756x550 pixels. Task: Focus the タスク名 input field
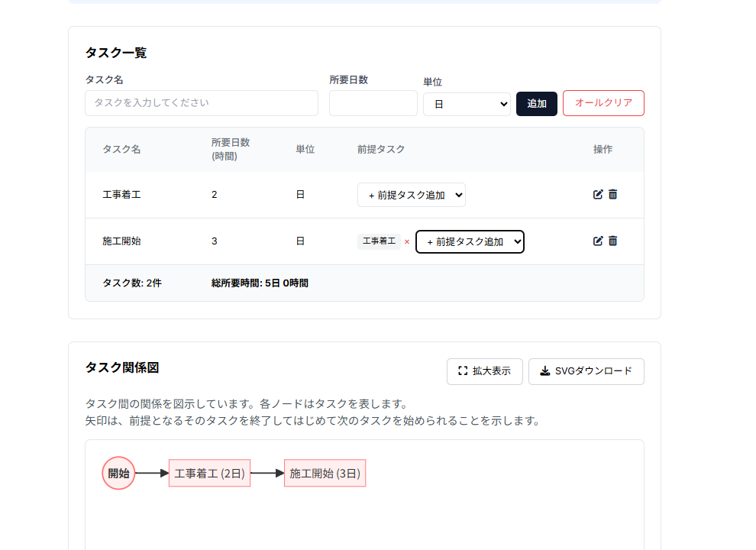202,103
